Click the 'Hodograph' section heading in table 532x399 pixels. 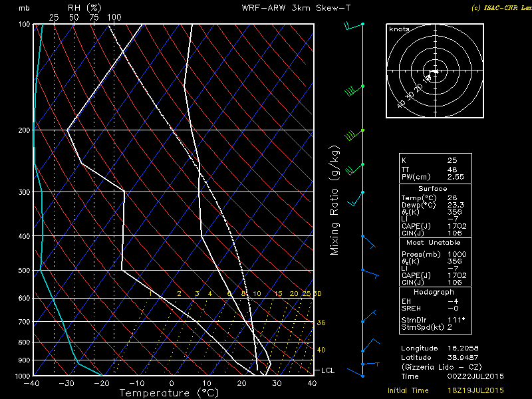coord(434,292)
